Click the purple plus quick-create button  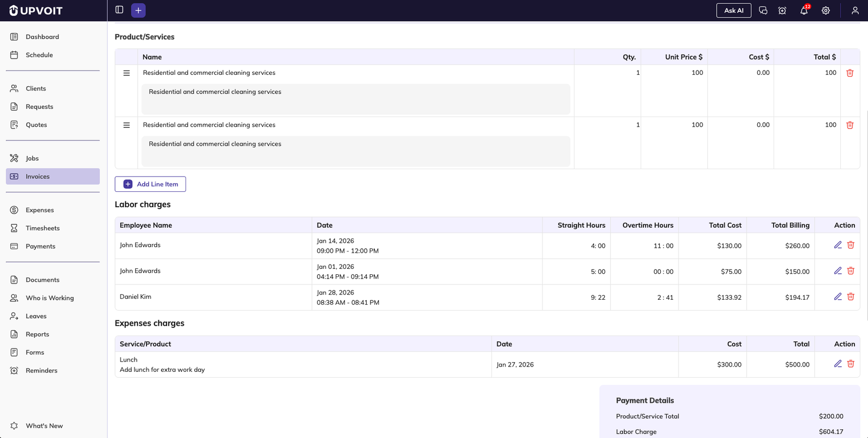coord(138,10)
